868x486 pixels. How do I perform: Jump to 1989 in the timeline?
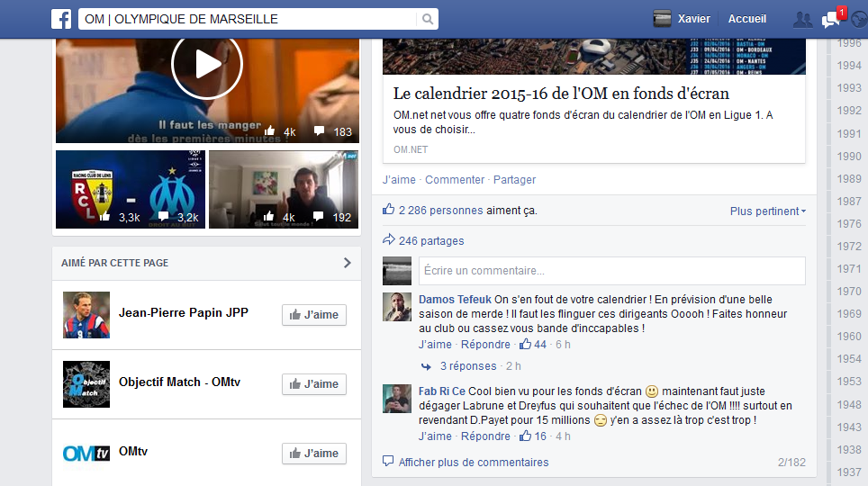coord(849,178)
